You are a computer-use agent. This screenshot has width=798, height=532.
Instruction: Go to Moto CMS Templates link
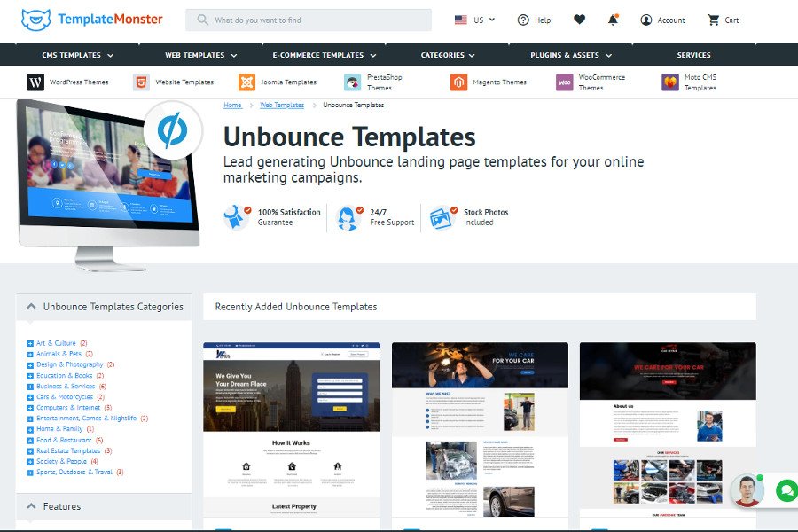pos(700,82)
